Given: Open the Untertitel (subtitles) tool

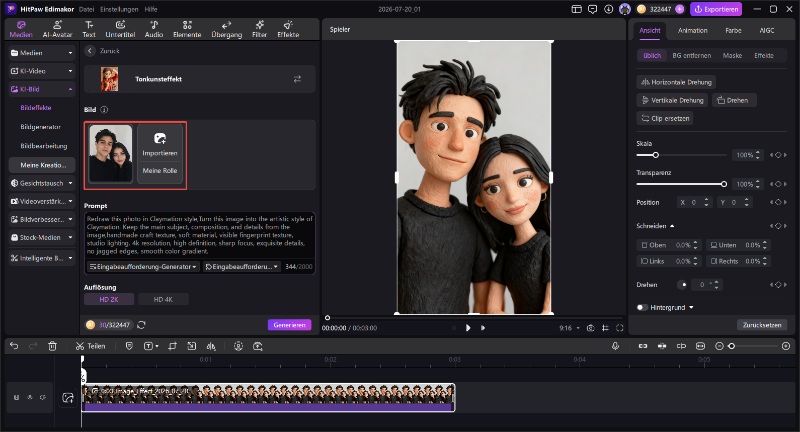Looking at the screenshot, I should (120, 30).
